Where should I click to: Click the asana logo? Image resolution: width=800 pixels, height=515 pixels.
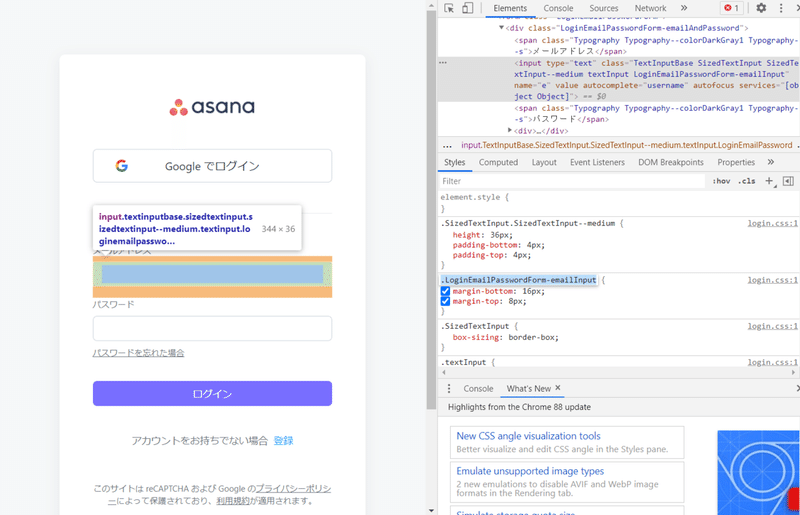point(212,107)
